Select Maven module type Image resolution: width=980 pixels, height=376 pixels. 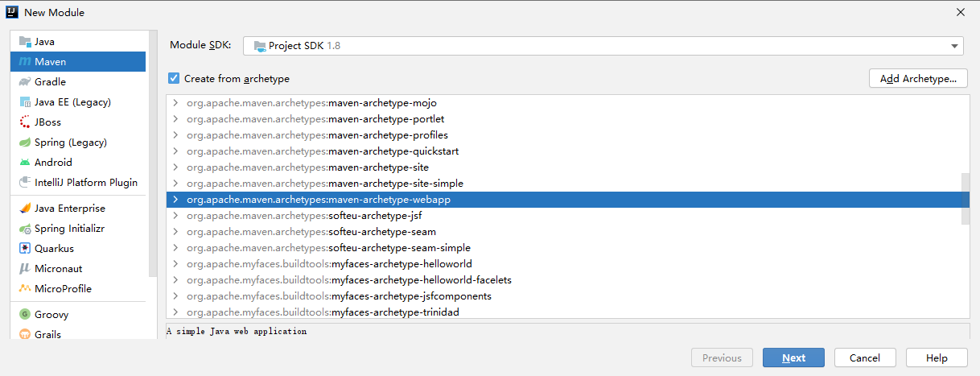tap(78, 62)
